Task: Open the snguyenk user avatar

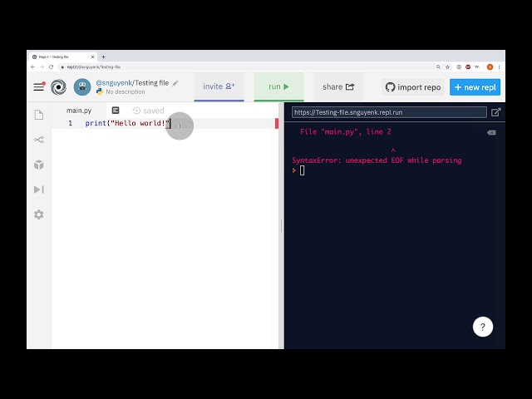Action: pos(82,87)
